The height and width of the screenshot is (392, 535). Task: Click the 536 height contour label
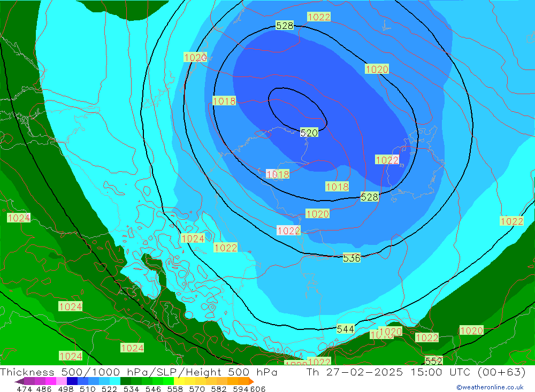point(351,258)
